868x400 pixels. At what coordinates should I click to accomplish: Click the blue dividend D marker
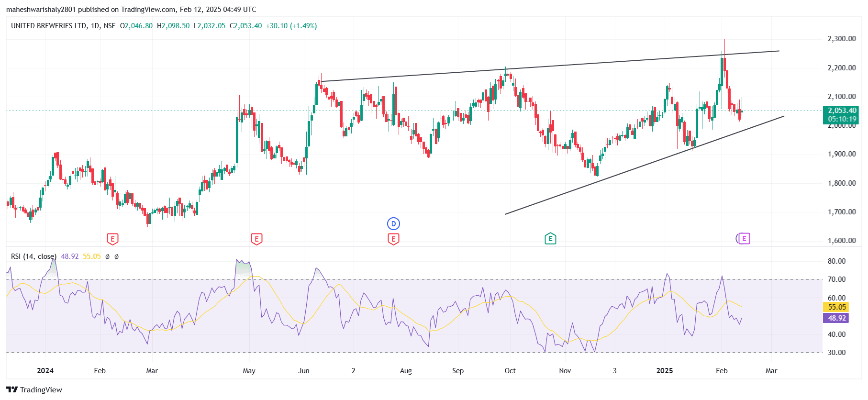[x=393, y=223]
